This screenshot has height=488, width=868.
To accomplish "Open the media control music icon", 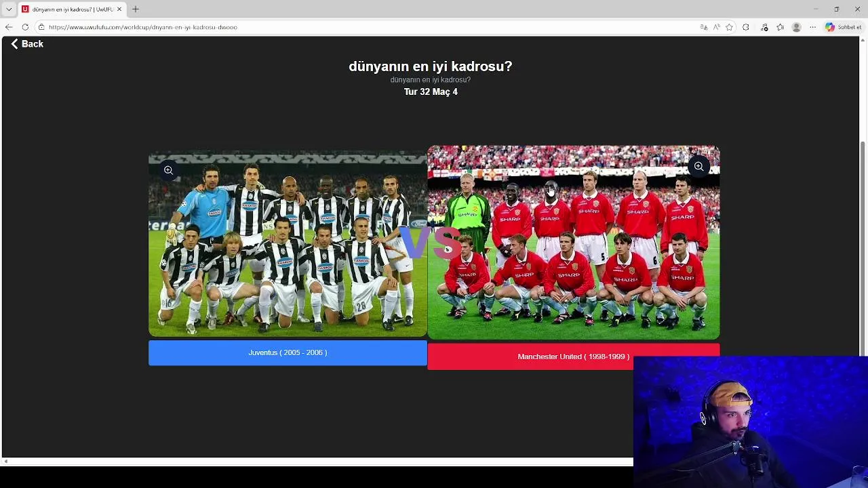I will [764, 27].
